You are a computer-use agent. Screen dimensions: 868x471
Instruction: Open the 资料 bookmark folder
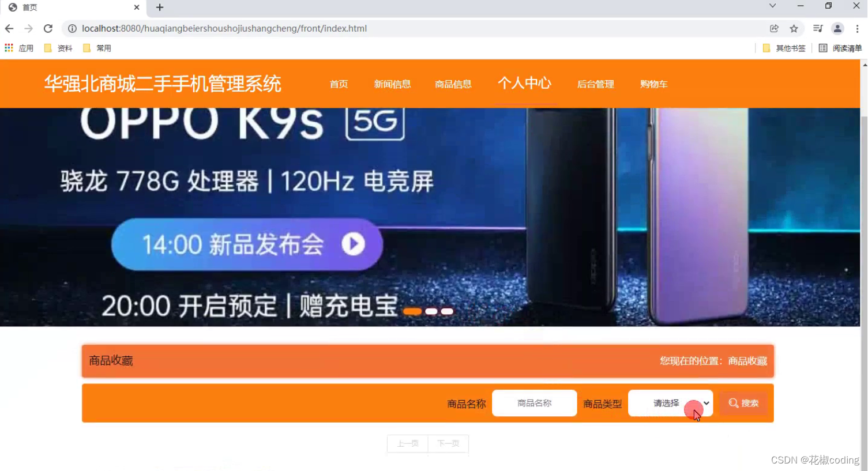tap(58, 48)
